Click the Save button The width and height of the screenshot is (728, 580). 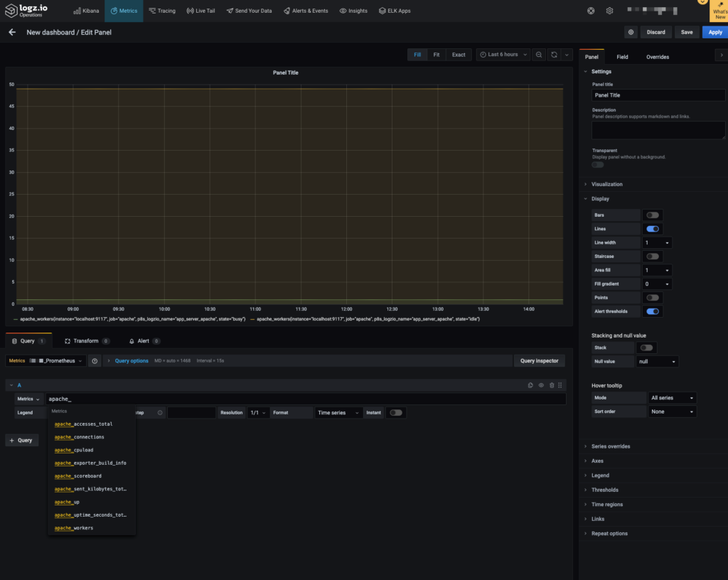687,32
